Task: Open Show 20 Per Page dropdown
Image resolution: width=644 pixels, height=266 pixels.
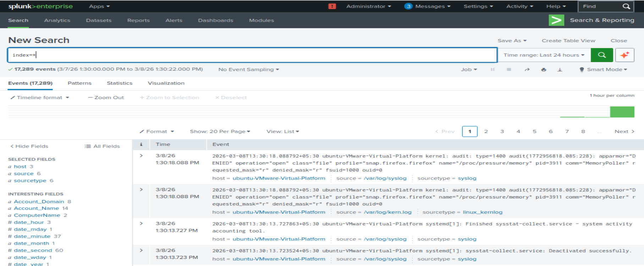Action: (x=220, y=131)
